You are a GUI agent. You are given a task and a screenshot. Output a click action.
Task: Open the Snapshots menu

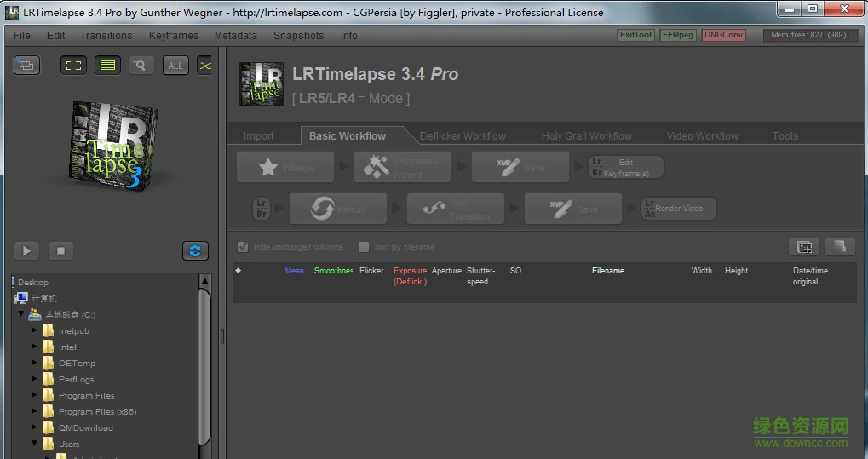pyautogui.click(x=299, y=36)
